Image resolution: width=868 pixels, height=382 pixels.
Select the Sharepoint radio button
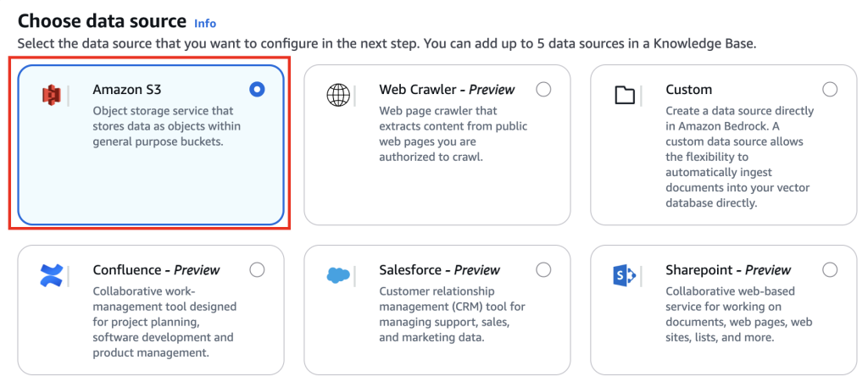coord(830,270)
